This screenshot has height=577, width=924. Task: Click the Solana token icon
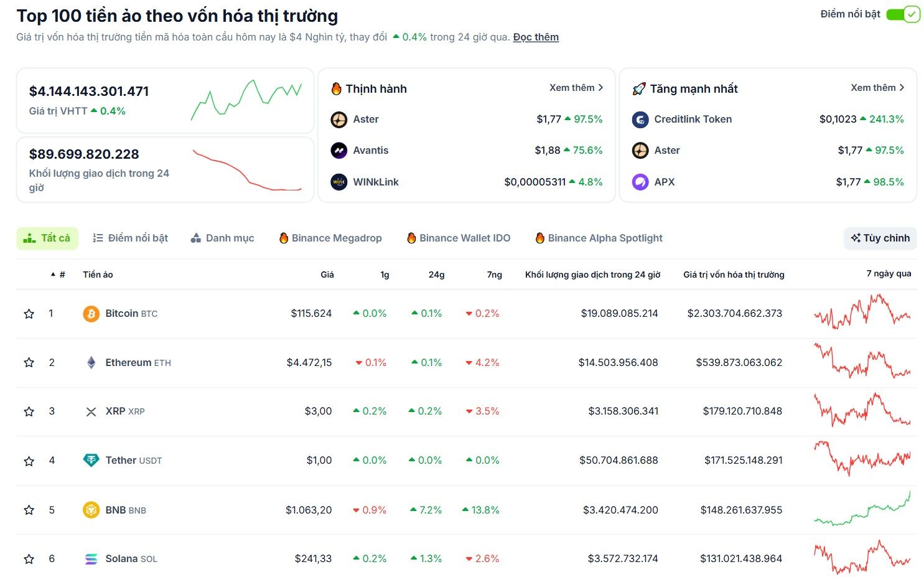(x=91, y=558)
